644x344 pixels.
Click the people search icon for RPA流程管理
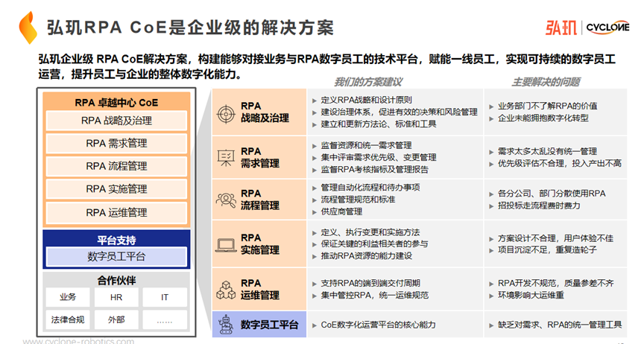click(226, 200)
